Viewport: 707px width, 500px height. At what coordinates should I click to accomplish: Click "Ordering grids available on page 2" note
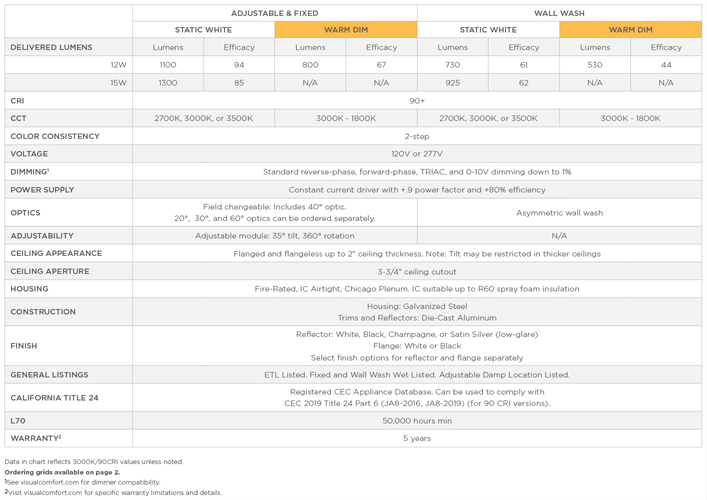click(x=62, y=472)
